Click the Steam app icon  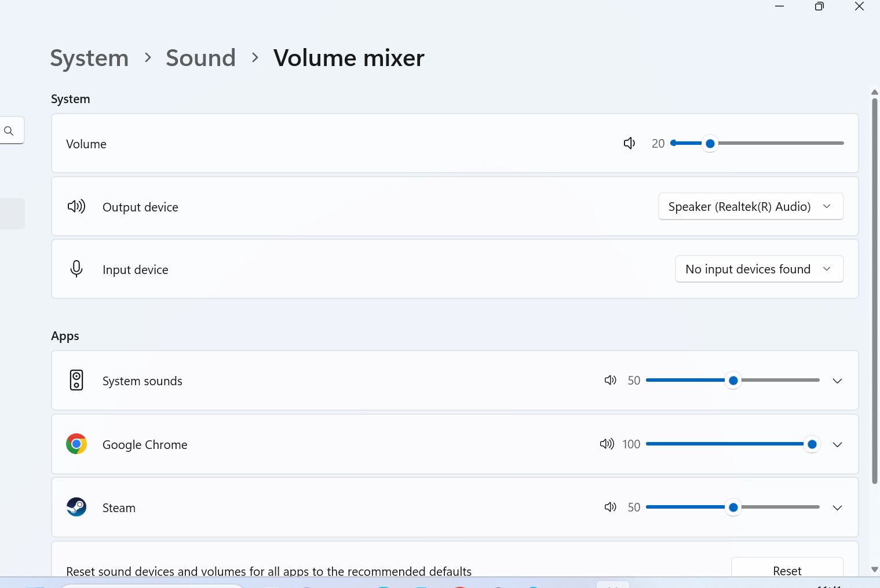76,507
